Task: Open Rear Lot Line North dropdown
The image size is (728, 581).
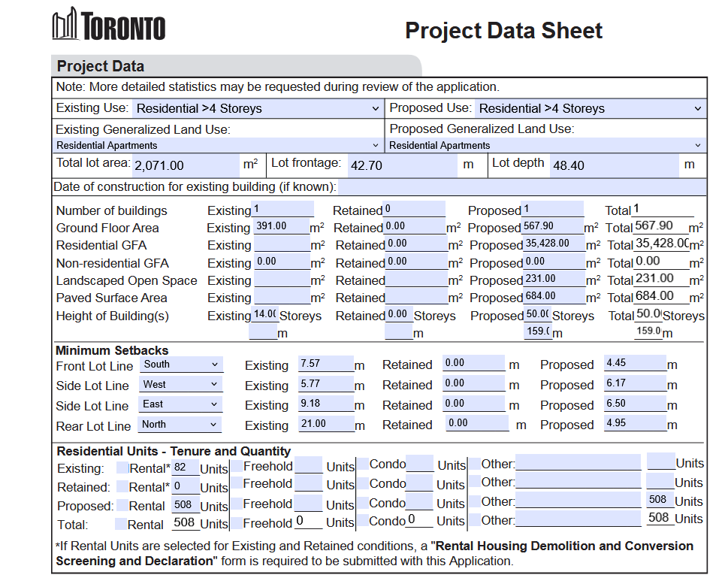Action: pos(180,424)
